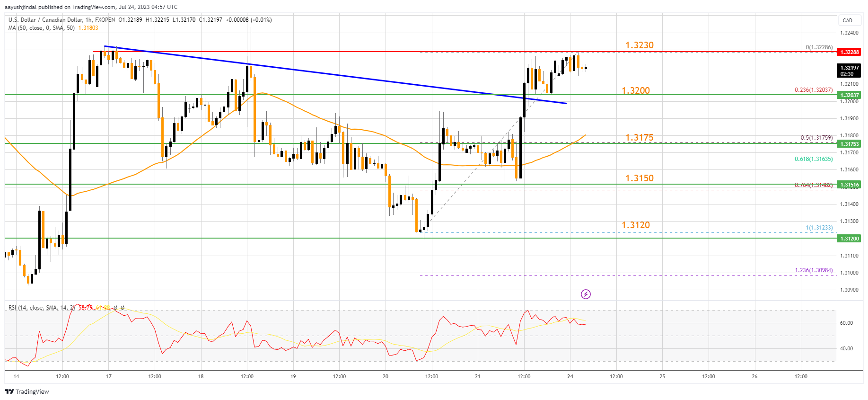Click the date label 21 on time axis
868x400 pixels.
click(478, 376)
